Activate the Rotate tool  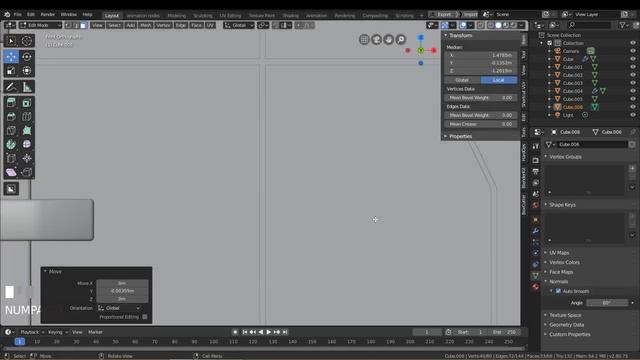tap(27, 57)
